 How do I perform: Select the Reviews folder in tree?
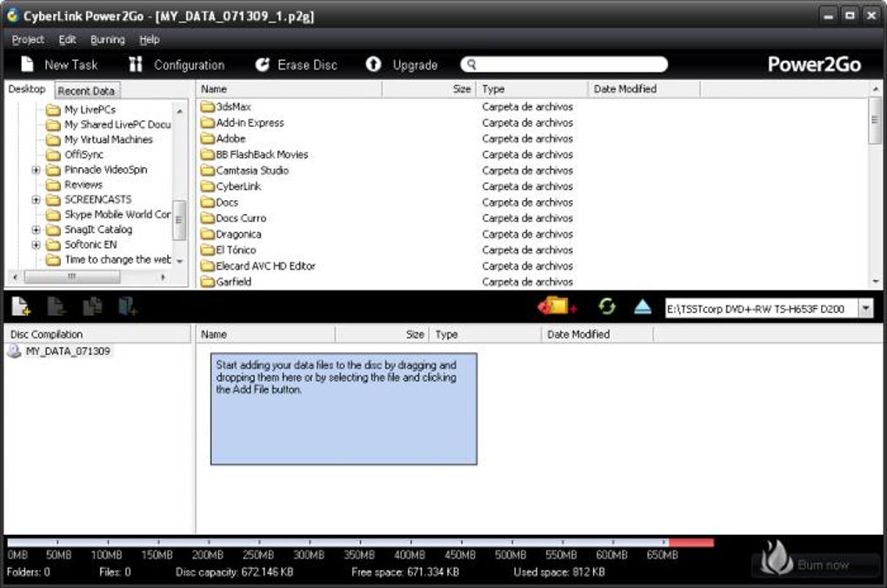83,184
